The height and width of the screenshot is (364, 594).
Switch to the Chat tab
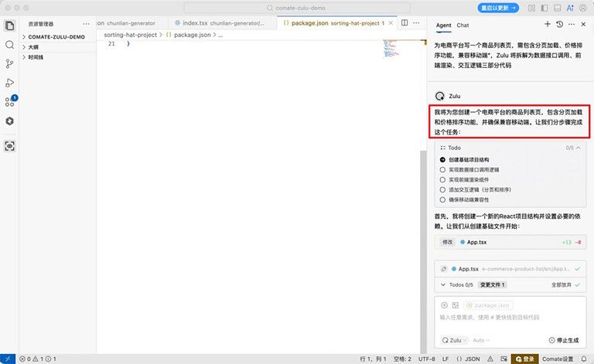(463, 26)
